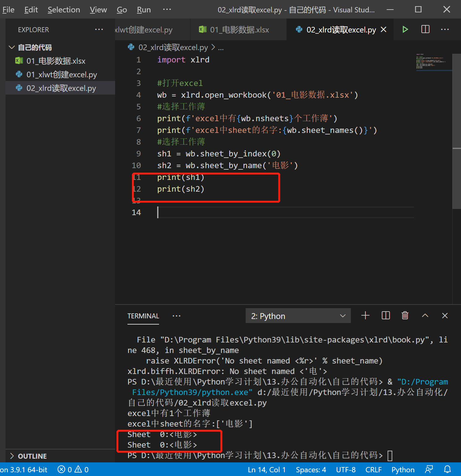Close the terminal panel
The image size is (461, 476).
(445, 315)
